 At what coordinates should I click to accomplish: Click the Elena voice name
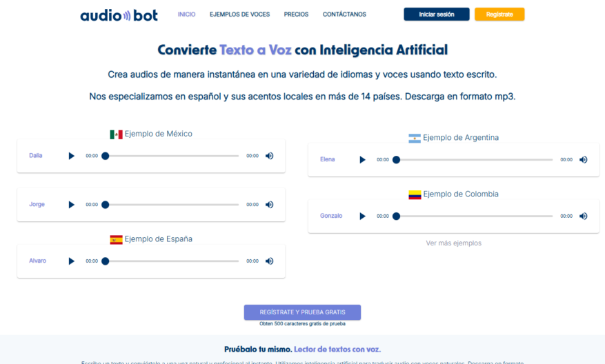pyautogui.click(x=327, y=159)
